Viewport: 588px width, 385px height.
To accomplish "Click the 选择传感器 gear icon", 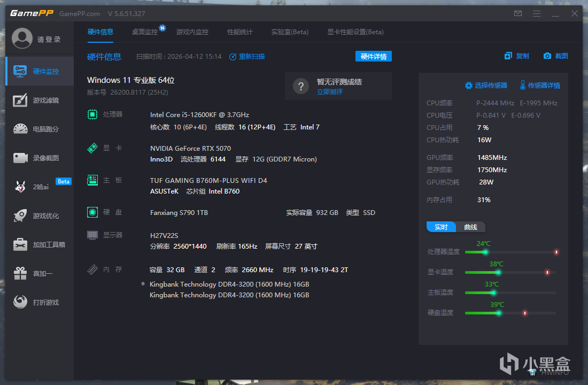I will pos(468,86).
